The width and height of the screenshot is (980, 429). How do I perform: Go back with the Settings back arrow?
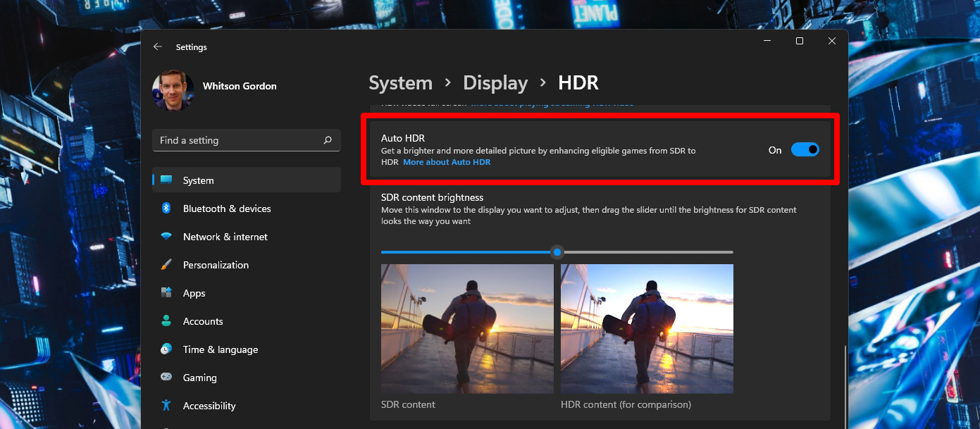158,47
